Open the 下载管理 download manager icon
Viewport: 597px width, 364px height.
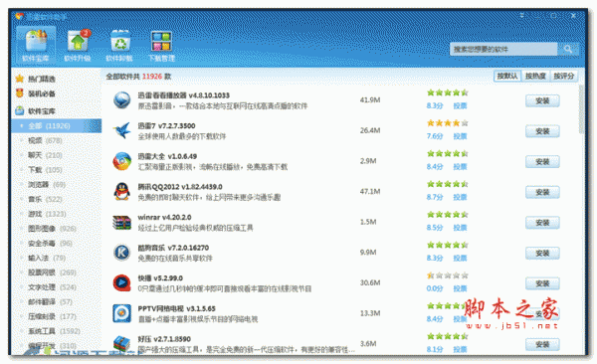[x=161, y=45]
